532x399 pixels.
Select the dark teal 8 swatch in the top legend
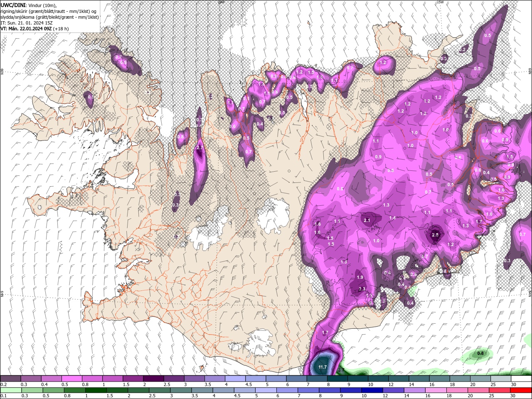point(337,379)
